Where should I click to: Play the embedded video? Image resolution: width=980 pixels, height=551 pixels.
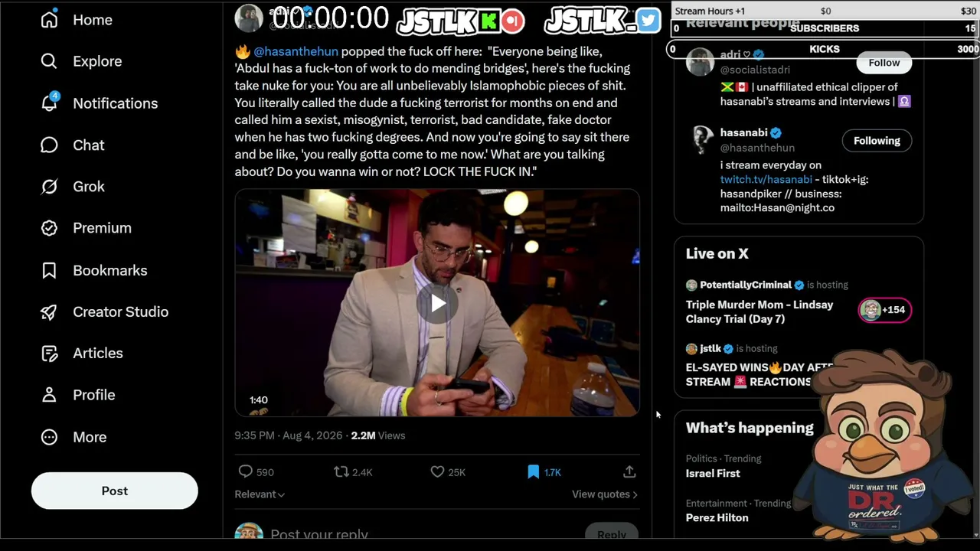tap(437, 304)
